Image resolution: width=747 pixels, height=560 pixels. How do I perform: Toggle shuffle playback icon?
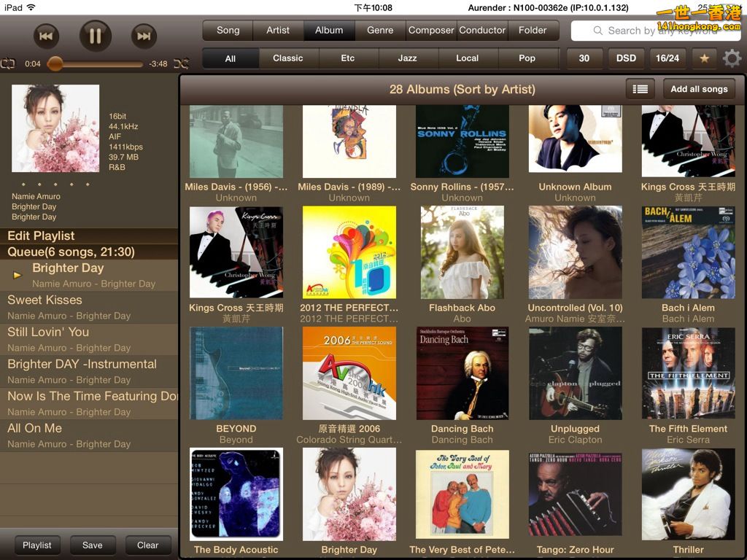tap(181, 63)
